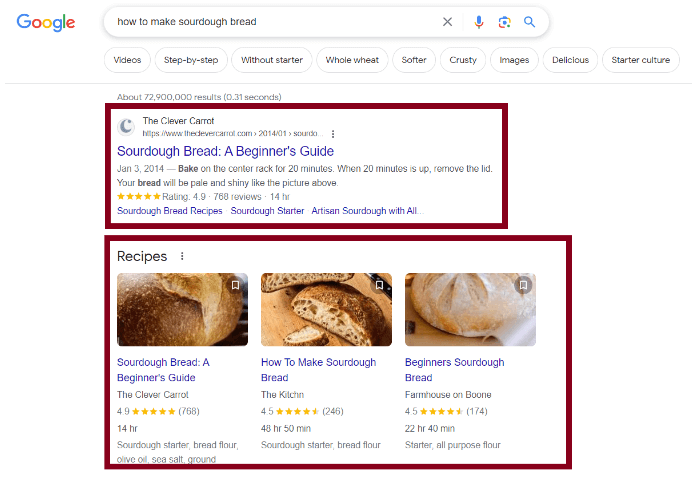Select the Videos filter chip
This screenshot has height=485, width=692.
(x=127, y=60)
